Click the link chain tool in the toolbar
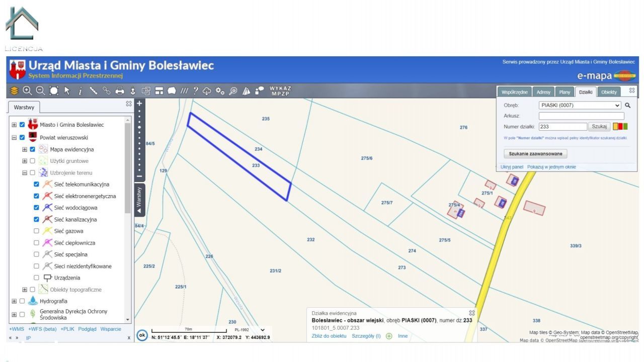This screenshot has height=362, width=644. point(107,91)
